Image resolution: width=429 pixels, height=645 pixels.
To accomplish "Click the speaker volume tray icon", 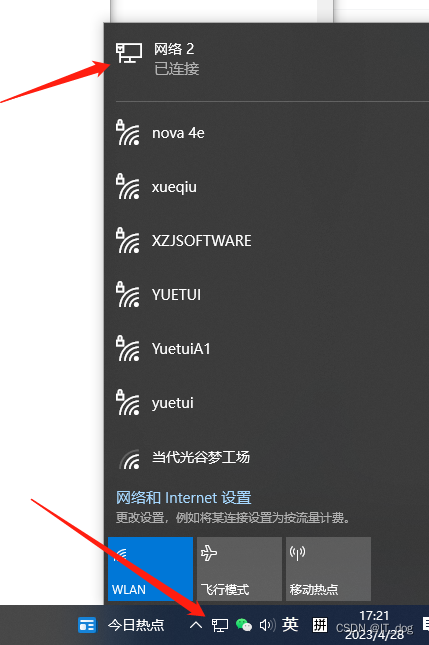I will 267,625.
